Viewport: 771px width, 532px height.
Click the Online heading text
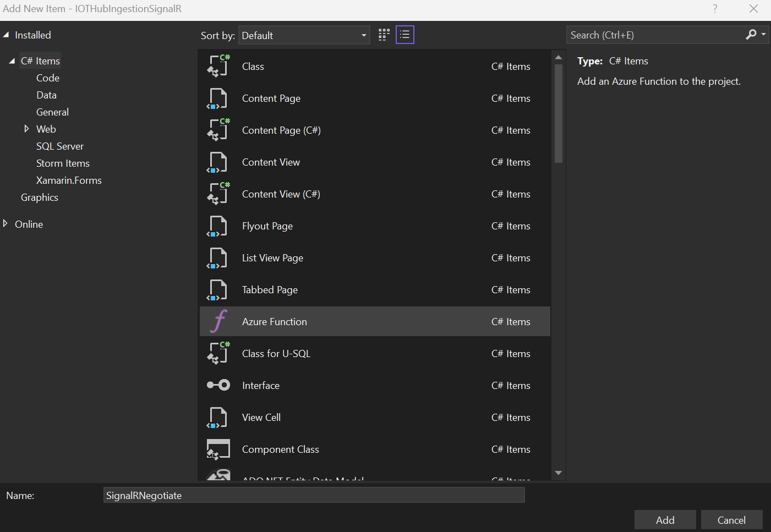pos(29,224)
